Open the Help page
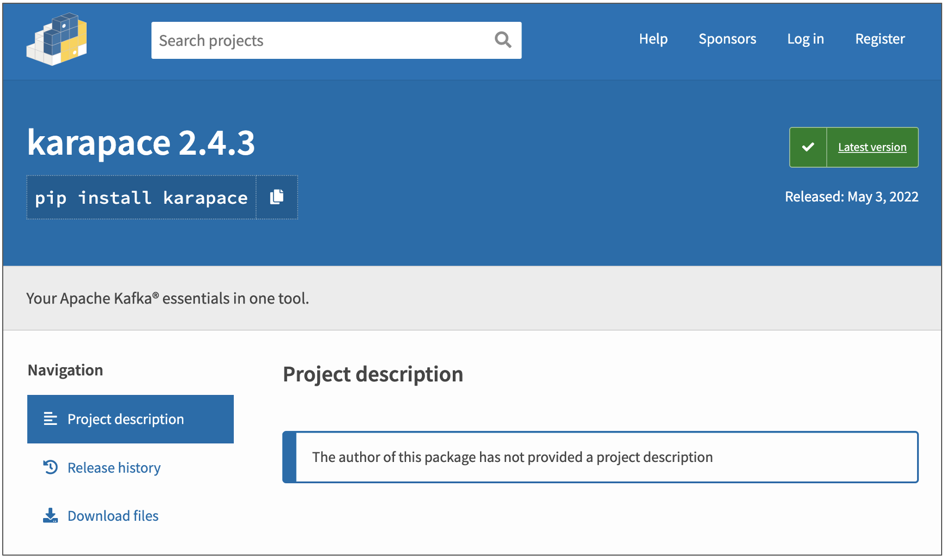The width and height of the screenshot is (946, 560). coord(653,39)
